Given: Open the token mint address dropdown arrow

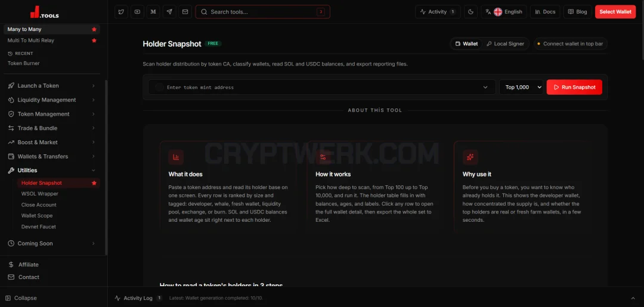Looking at the screenshot, I should pos(485,87).
